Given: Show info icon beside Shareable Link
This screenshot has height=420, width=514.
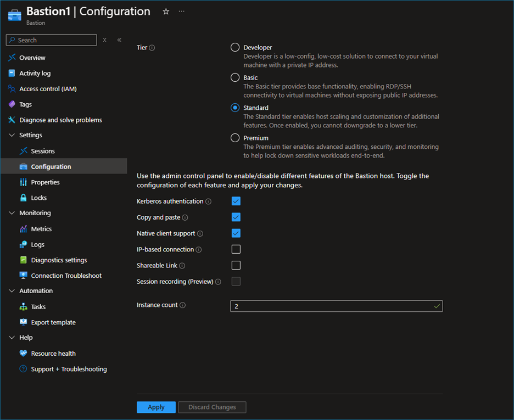Looking at the screenshot, I should pos(182,266).
